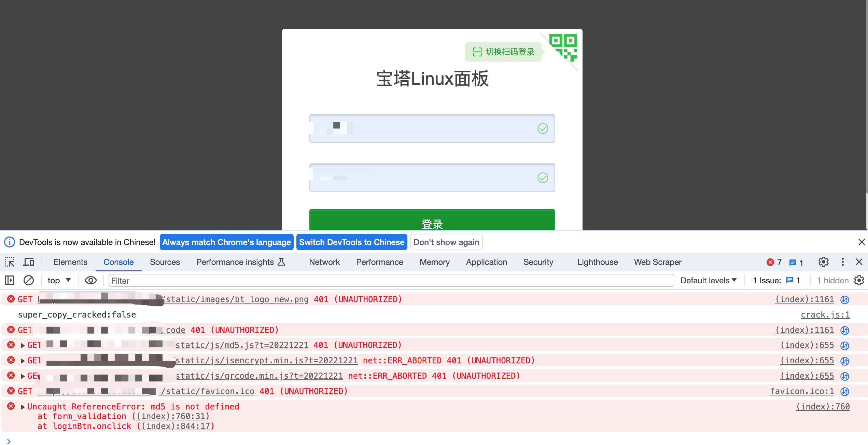The height and width of the screenshot is (445, 868).
Task: Open the (index):760:31 stack trace link
Action: click(x=171, y=416)
